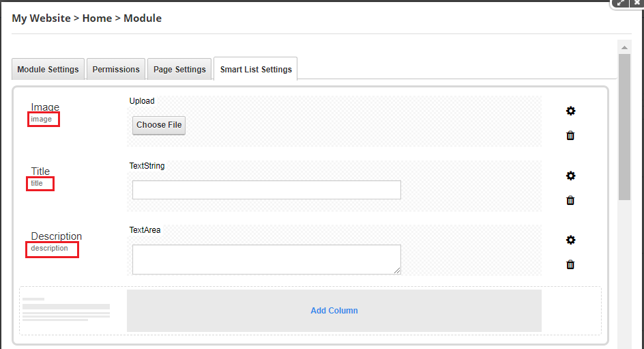Click the placeholder column preview thumbnail
The image size is (644, 349).
click(66, 310)
